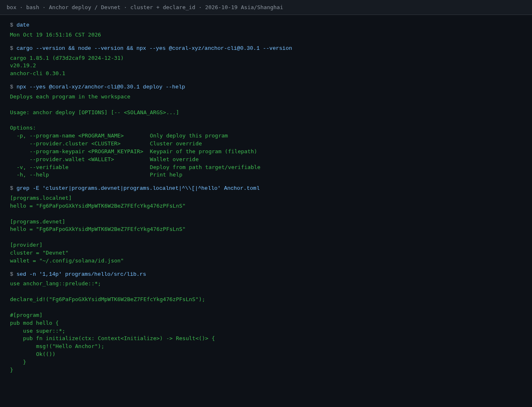Image resolution: width=532 pixels, height=407 pixels.
Task: Click the 'pub mod hello {' line
Action: pos(34,323)
